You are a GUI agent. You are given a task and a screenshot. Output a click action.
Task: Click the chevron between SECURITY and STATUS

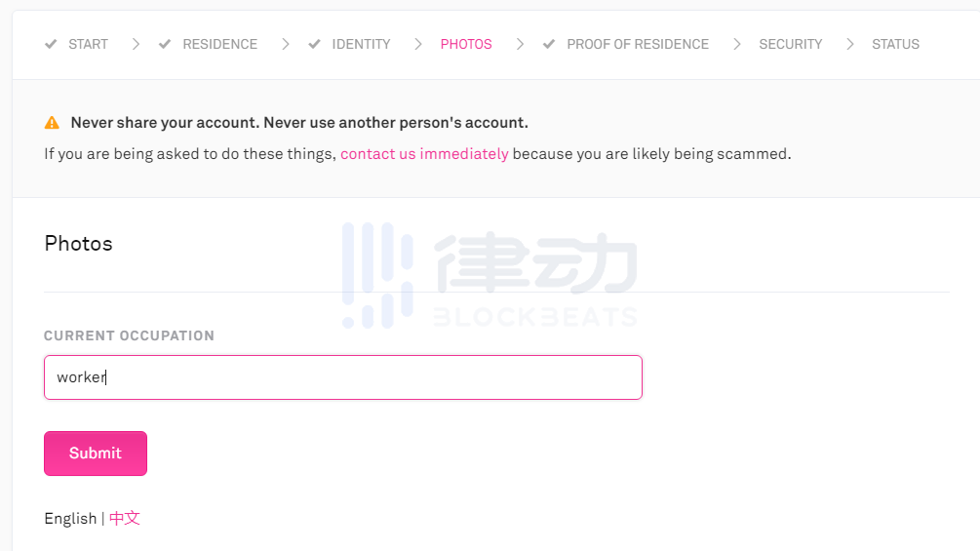850,44
